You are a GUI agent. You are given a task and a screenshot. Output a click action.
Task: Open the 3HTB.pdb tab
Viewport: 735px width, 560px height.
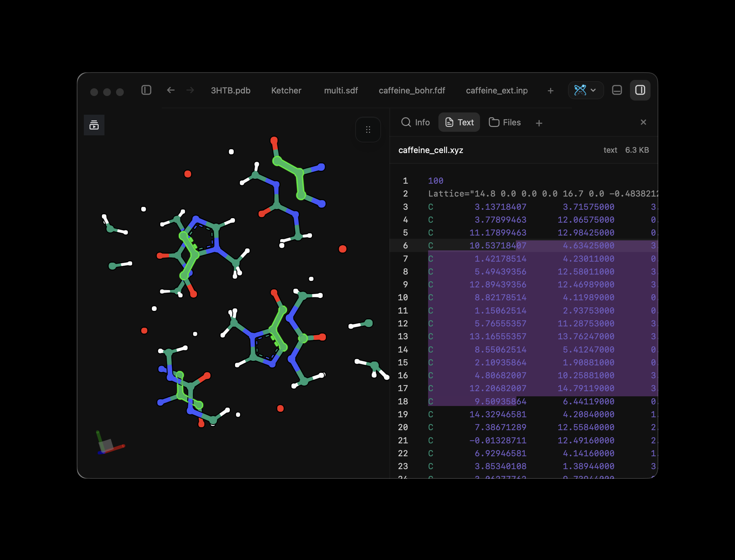(230, 90)
